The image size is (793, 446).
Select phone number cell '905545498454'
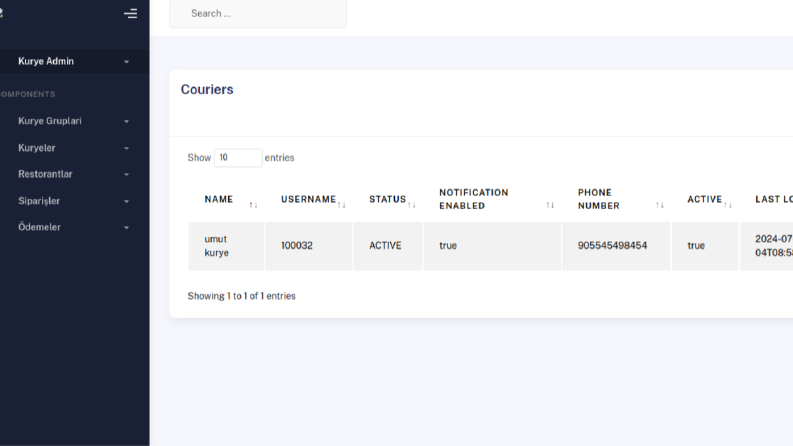[x=616, y=246]
